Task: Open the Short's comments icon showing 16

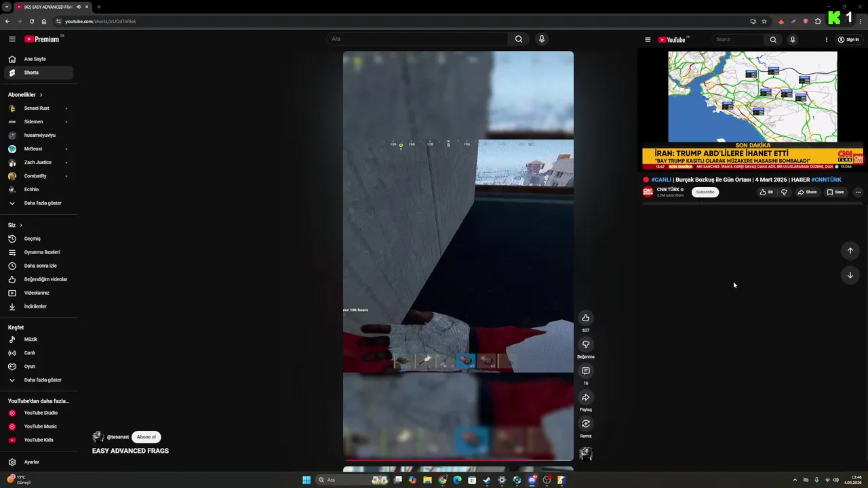Action: click(x=586, y=371)
